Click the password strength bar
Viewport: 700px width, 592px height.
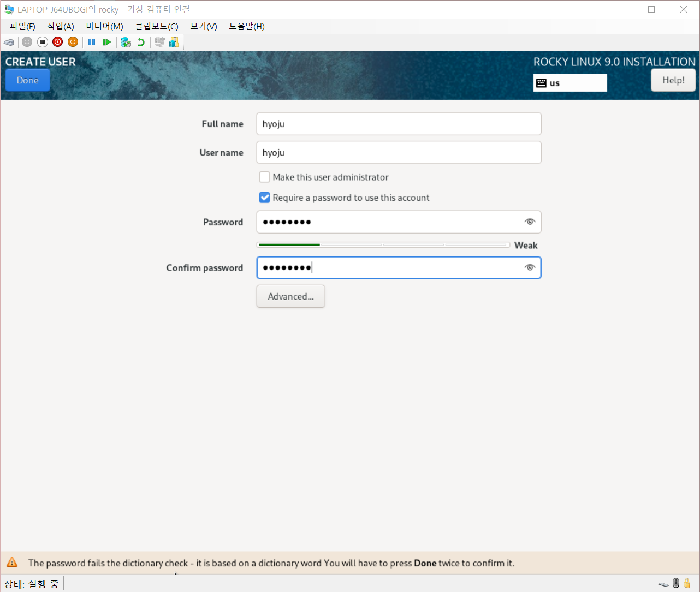[x=383, y=245]
